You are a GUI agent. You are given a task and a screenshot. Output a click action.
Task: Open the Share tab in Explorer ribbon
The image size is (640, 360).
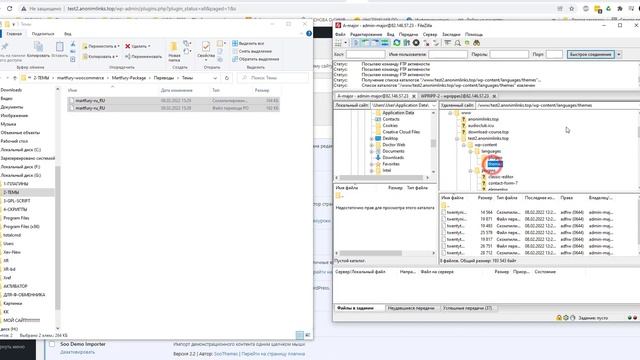click(43, 34)
